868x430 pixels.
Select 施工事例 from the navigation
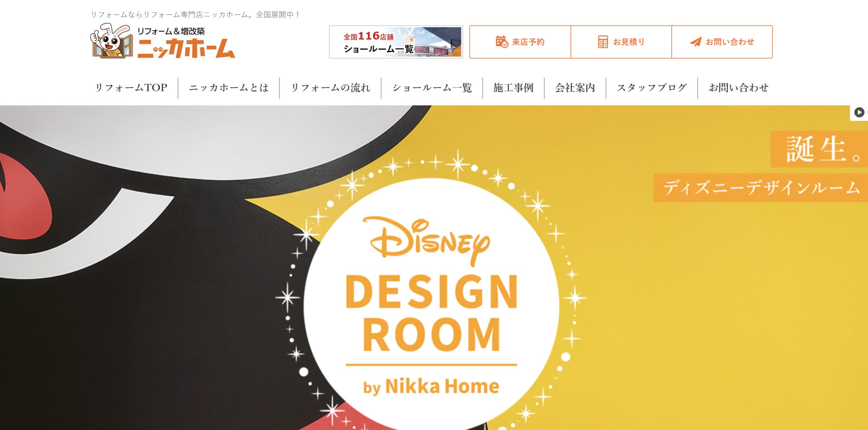pos(513,88)
